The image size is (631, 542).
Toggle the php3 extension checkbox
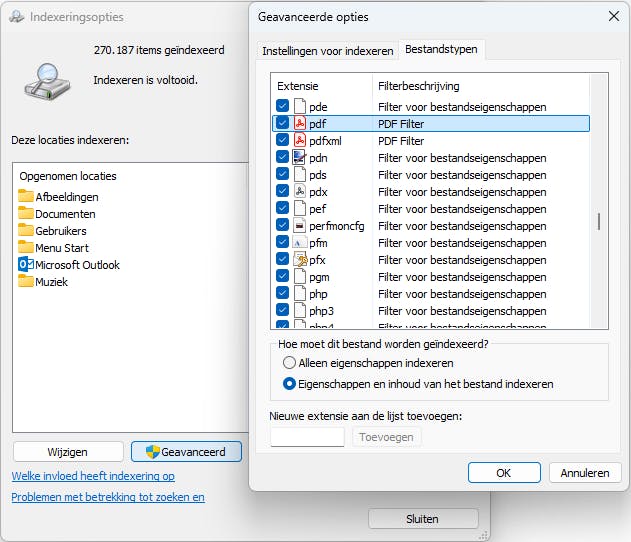click(x=283, y=310)
